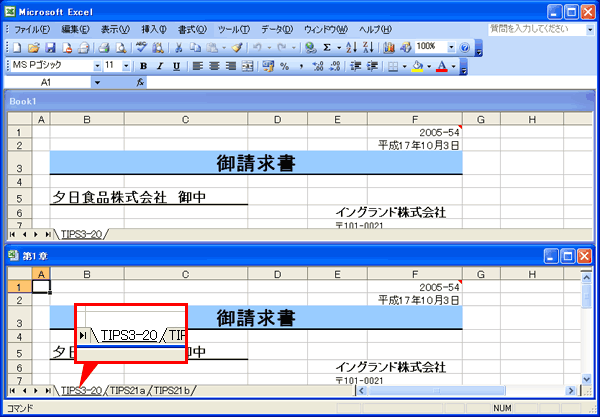
Task: Click the fx Insert Function button
Action: [140, 82]
